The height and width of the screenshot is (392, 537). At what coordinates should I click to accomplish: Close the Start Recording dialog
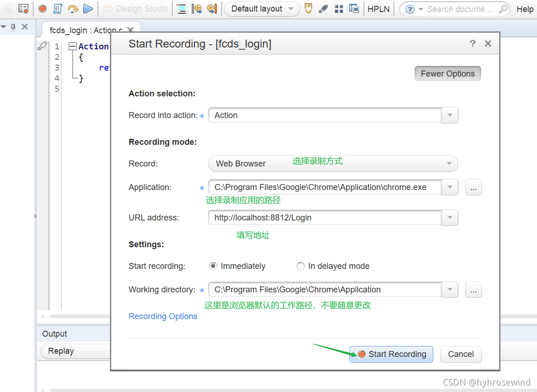(488, 43)
